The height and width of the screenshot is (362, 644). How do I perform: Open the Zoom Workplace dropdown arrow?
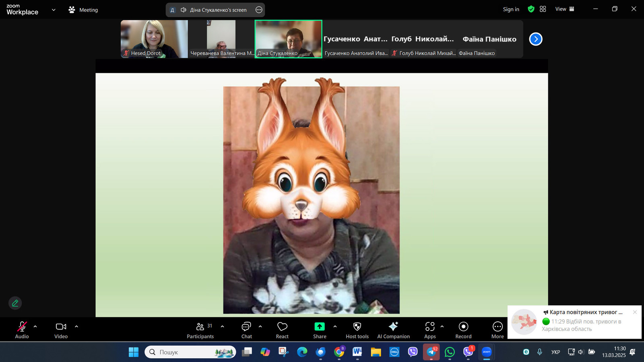(54, 10)
